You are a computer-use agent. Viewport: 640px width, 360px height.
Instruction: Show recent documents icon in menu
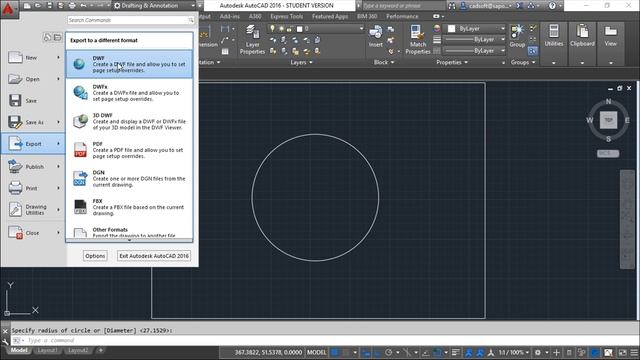pyautogui.click(x=47, y=37)
